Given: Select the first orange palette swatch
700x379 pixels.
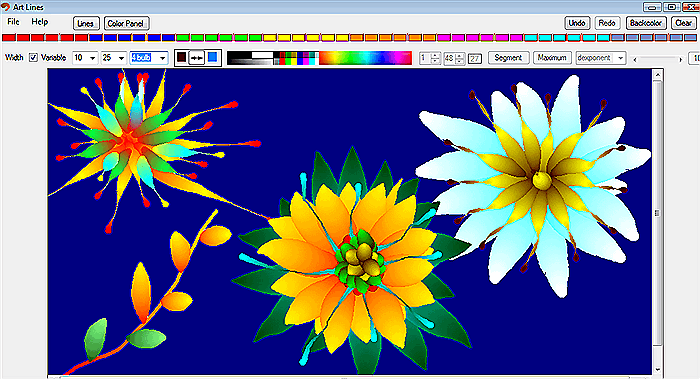Looking at the screenshot, I should [357, 38].
